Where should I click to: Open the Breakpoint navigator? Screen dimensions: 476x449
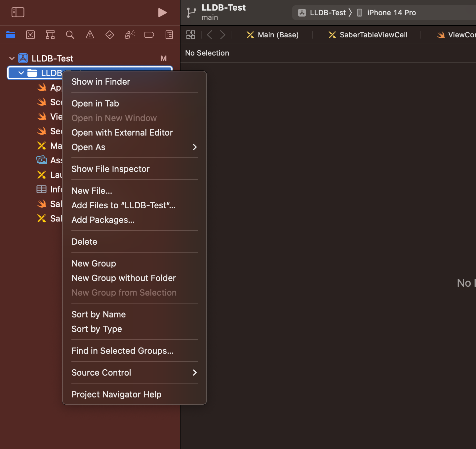pyautogui.click(x=149, y=35)
